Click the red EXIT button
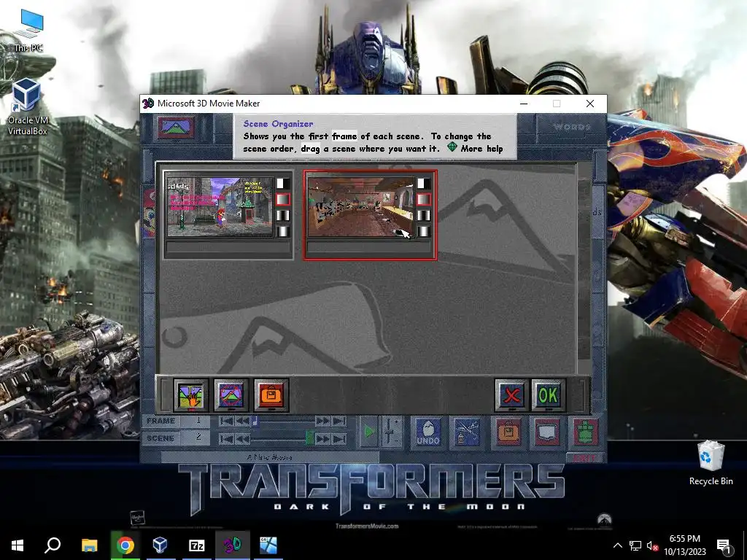This screenshot has width=747, height=560. click(x=585, y=458)
